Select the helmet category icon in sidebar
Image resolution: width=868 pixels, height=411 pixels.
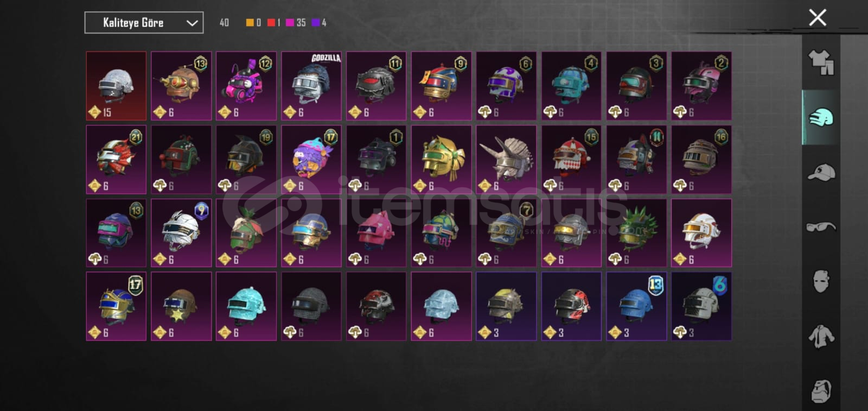click(821, 117)
